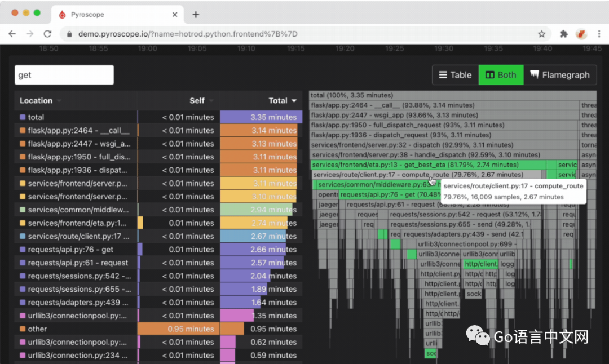Click the browser forward arrow
Screen dimensions: 609x364
29,34
